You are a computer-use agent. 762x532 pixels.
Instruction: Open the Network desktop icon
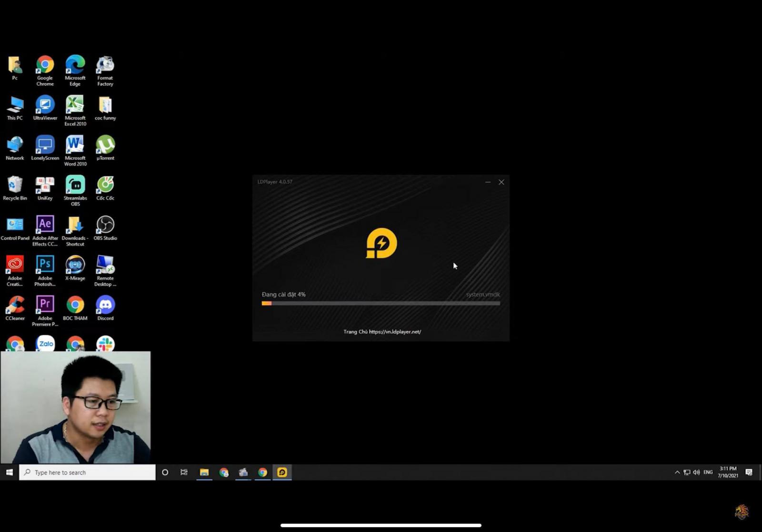(15, 148)
